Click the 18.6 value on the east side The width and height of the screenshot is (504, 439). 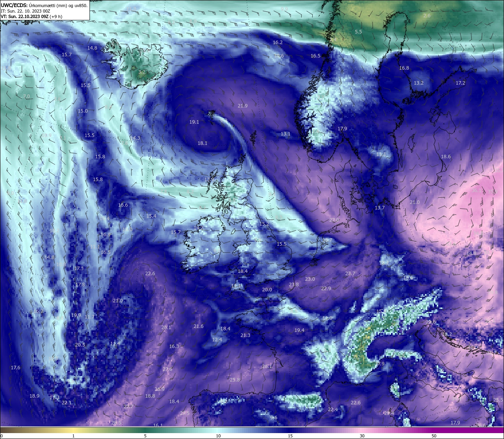pyautogui.click(x=446, y=157)
